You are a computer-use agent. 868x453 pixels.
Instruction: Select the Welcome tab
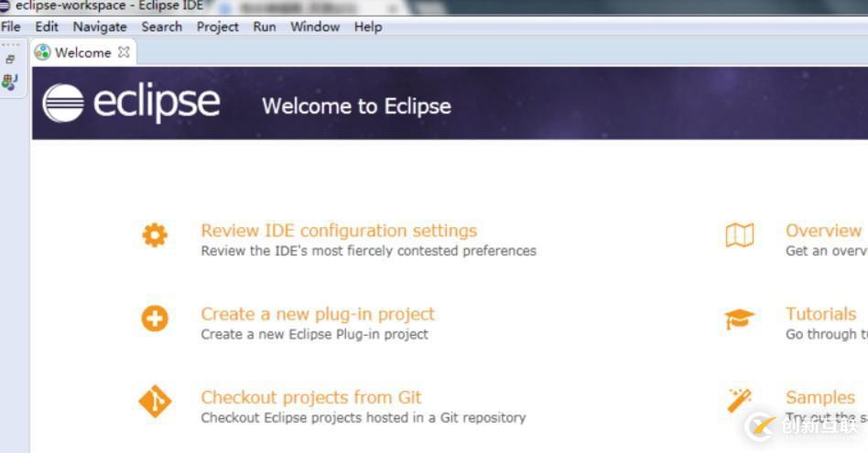[x=83, y=52]
